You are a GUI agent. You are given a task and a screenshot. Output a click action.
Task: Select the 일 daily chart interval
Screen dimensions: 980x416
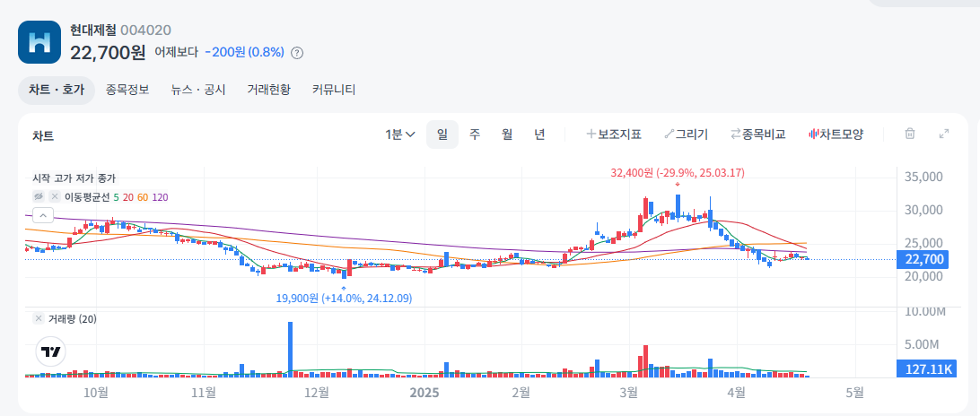click(x=442, y=134)
